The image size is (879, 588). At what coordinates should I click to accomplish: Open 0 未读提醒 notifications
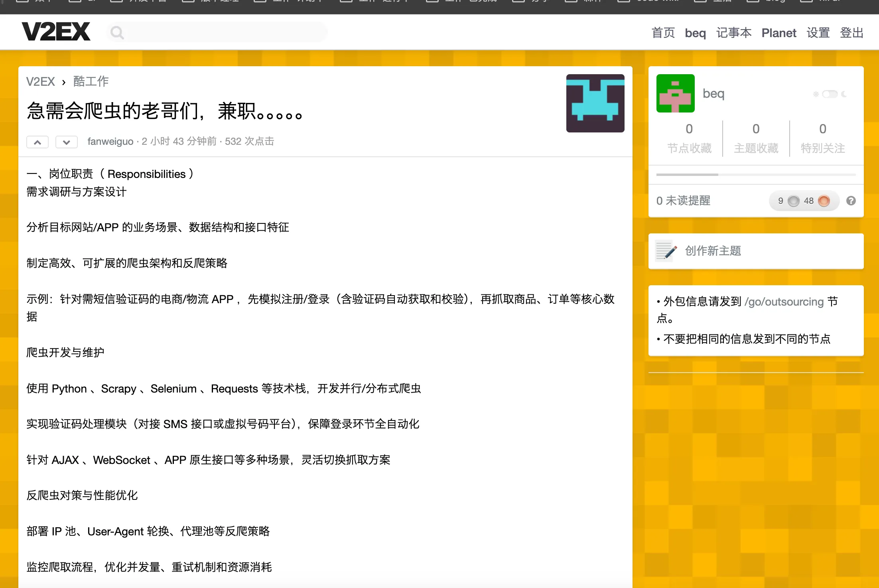pyautogui.click(x=683, y=201)
